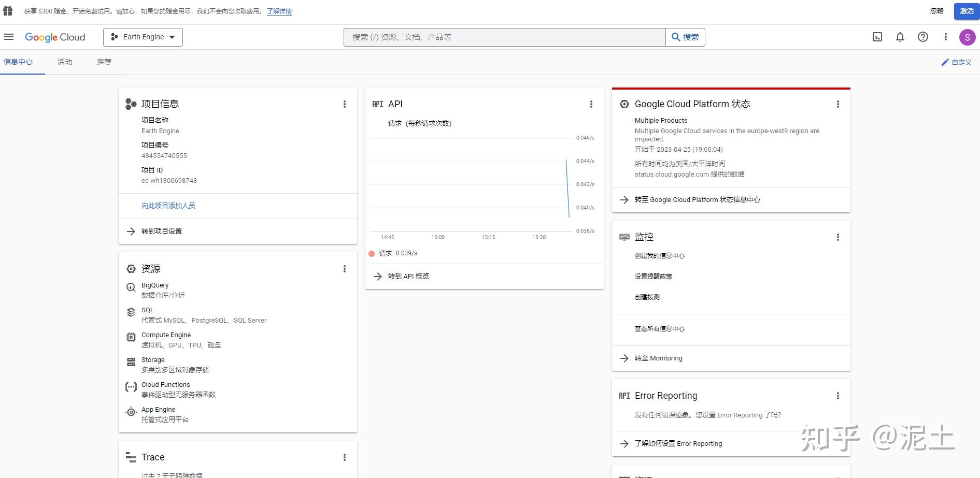Click the 请求 legend dot under the chart
Screen dimensions: 980x478
(x=372, y=254)
